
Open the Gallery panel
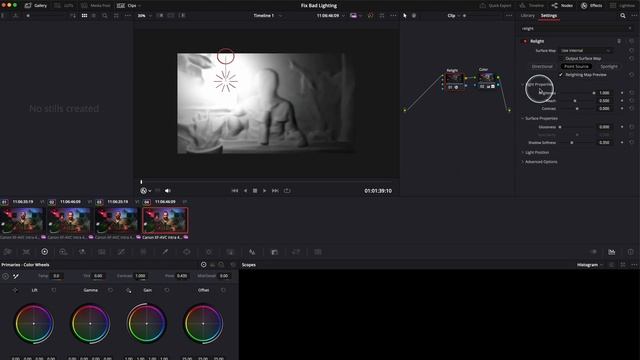pos(36,6)
